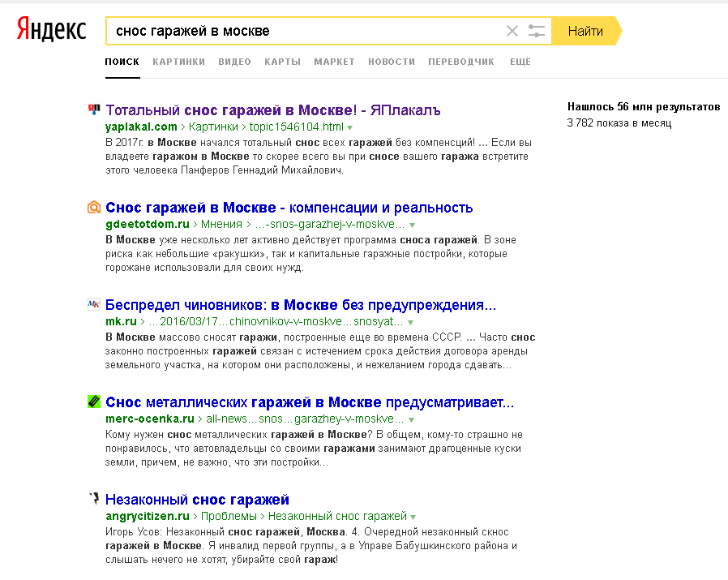Click the Мнения breadcrumb link

[221, 224]
